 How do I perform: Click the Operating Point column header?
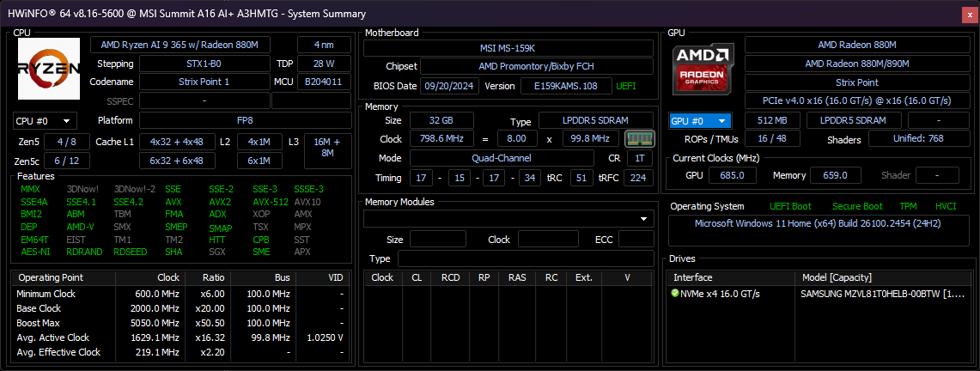click(63, 277)
